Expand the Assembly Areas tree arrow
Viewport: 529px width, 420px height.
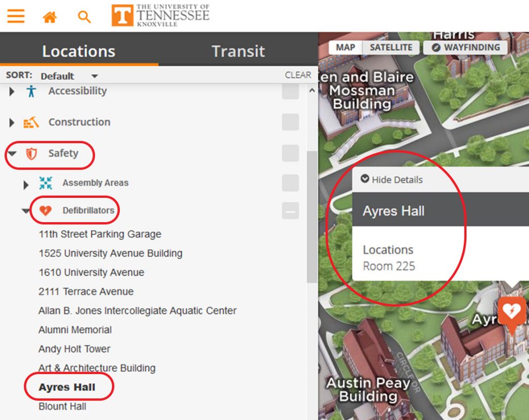coord(26,184)
